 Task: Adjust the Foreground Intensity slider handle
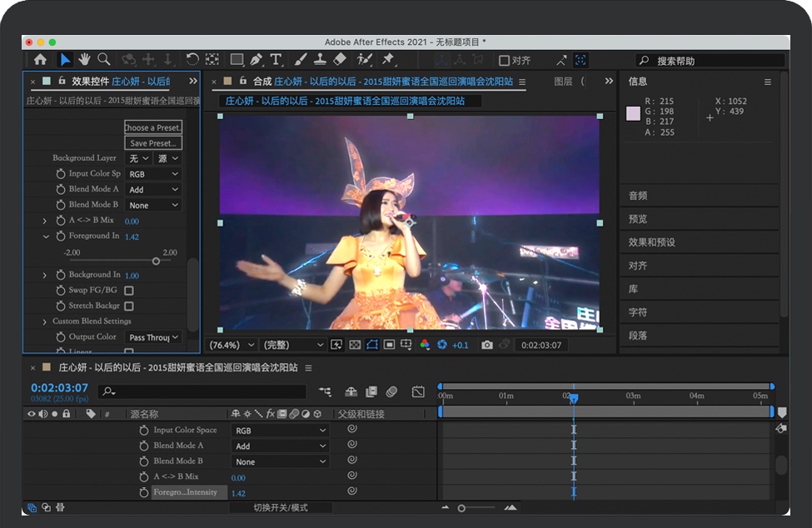[156, 261]
